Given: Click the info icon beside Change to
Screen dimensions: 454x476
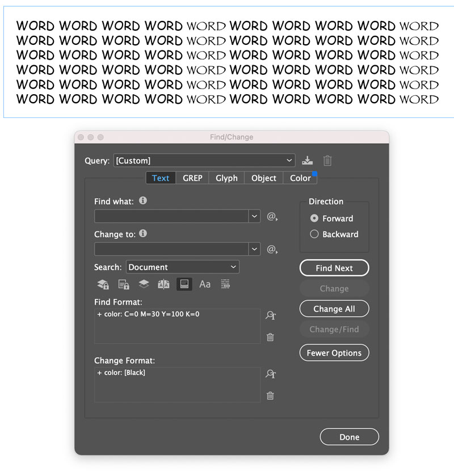Looking at the screenshot, I should [x=143, y=233].
